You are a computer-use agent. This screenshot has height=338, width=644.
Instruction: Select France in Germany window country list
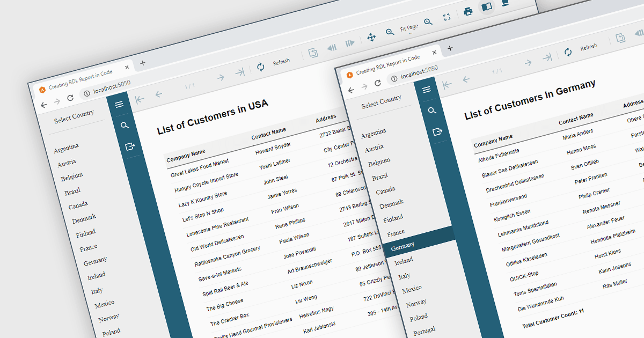tap(396, 233)
